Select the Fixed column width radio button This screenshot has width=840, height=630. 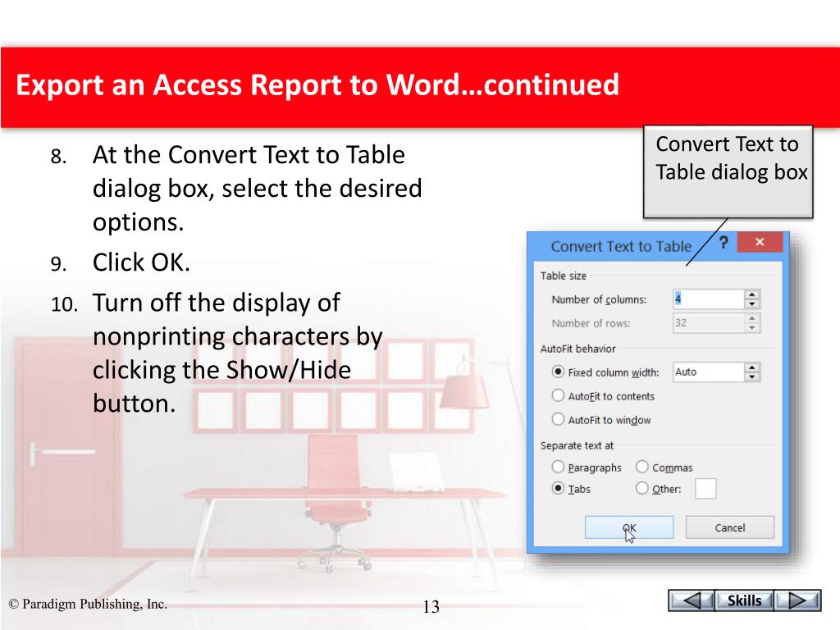tap(558, 372)
